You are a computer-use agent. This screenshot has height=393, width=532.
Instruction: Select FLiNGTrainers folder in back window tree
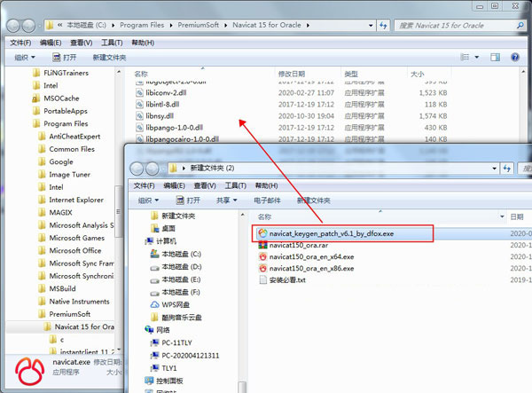[x=66, y=73]
